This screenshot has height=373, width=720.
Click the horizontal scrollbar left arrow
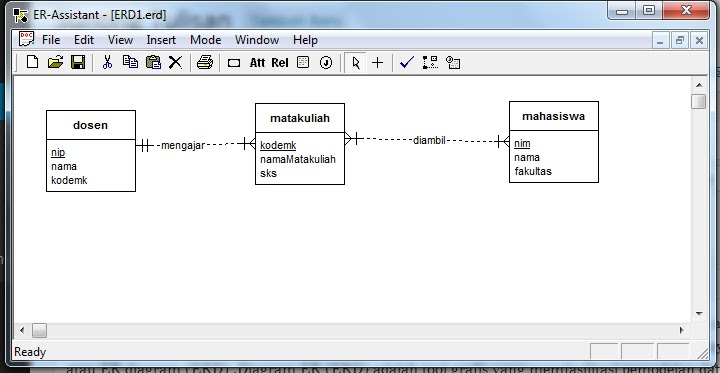(22, 330)
